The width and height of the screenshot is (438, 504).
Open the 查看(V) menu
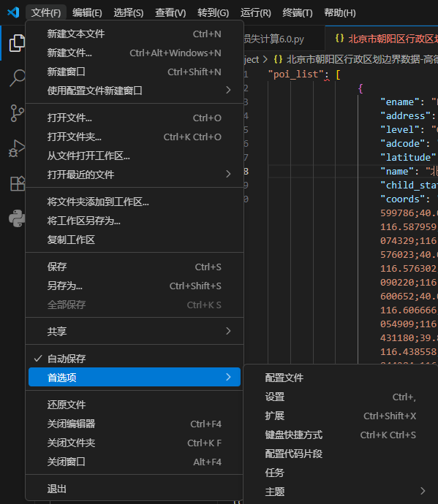(x=170, y=13)
